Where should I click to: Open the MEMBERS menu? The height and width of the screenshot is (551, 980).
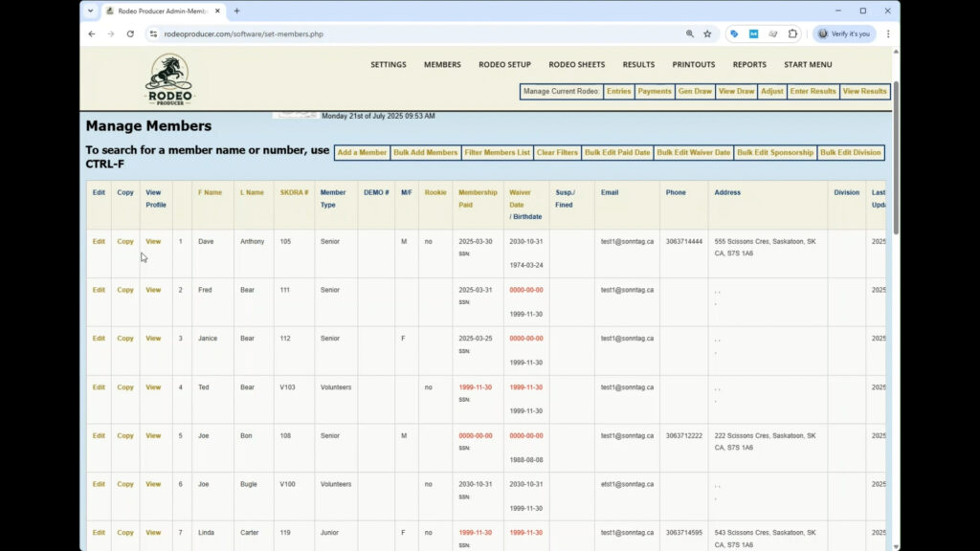click(442, 65)
